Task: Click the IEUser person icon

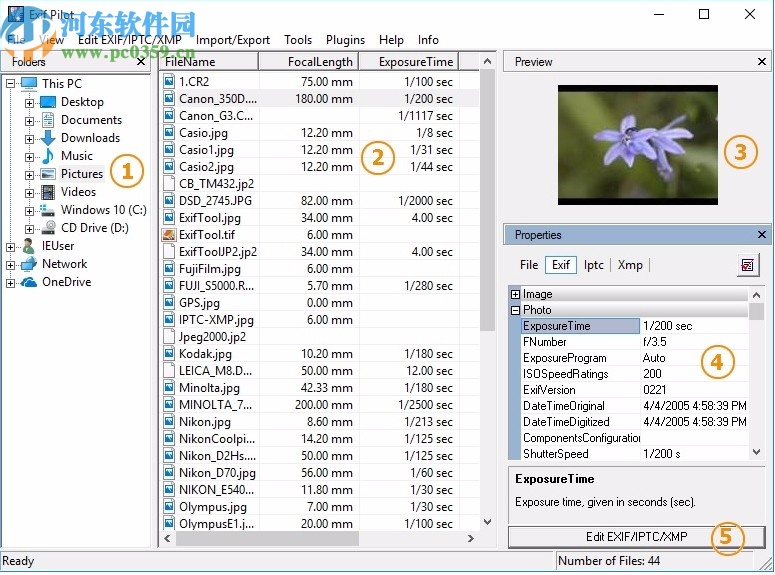Action: [x=29, y=246]
